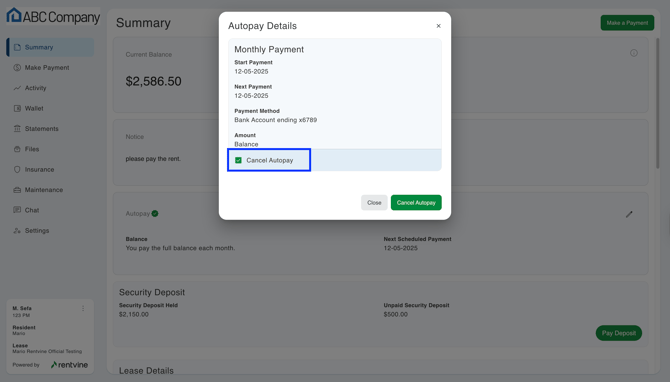Click 'please pay the rent.' notice
Image resolution: width=670 pixels, height=382 pixels.
pos(153,159)
